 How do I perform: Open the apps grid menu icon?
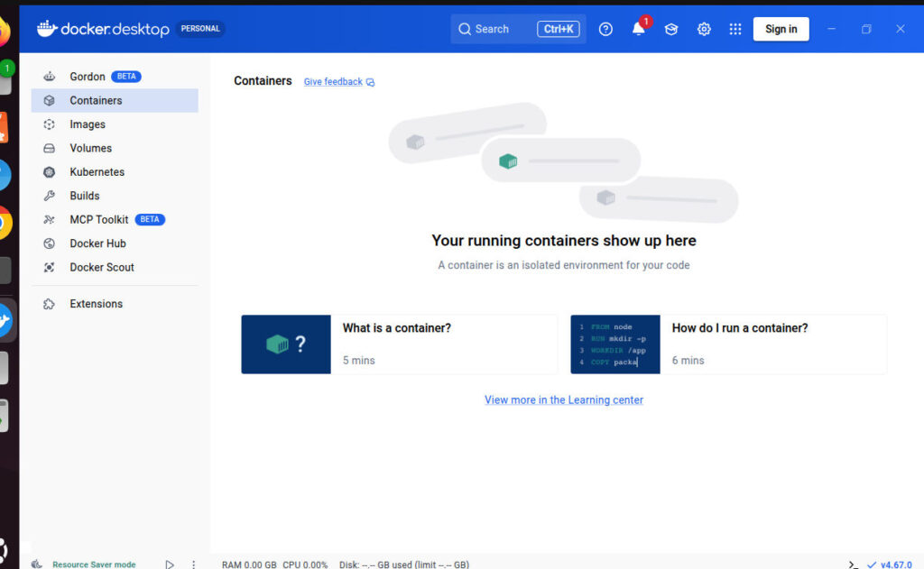pos(735,29)
